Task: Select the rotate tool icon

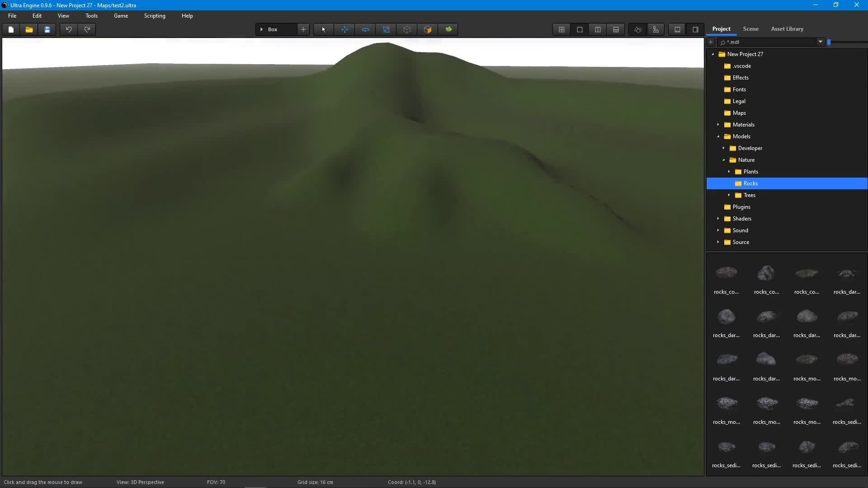Action: coord(365,29)
